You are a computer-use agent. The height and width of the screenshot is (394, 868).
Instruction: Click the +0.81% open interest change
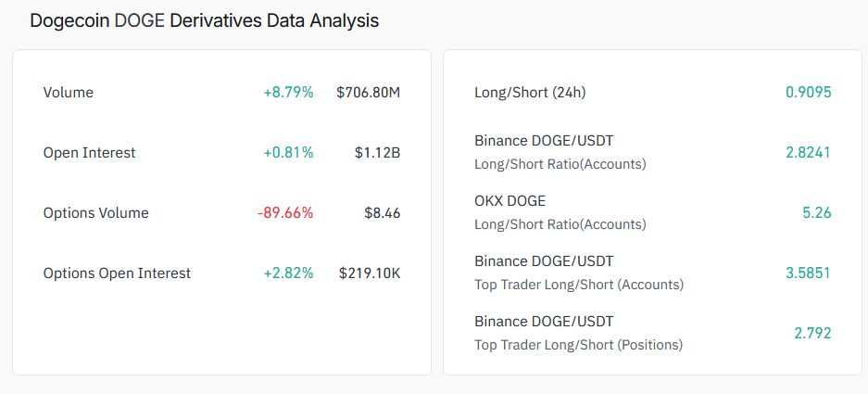coord(288,153)
